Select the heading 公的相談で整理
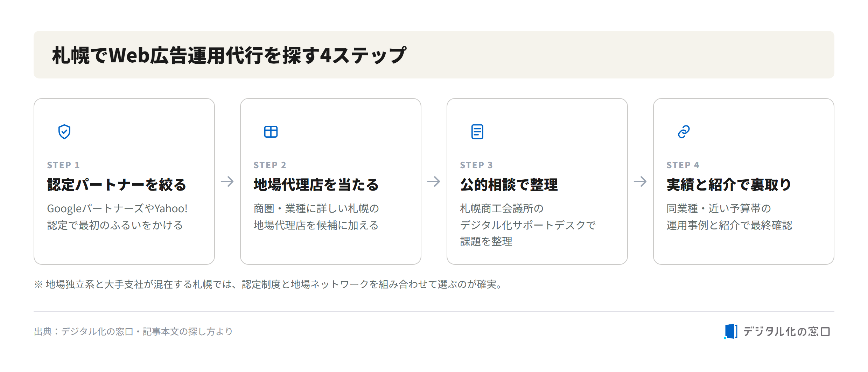The width and height of the screenshot is (868, 372). point(509,185)
